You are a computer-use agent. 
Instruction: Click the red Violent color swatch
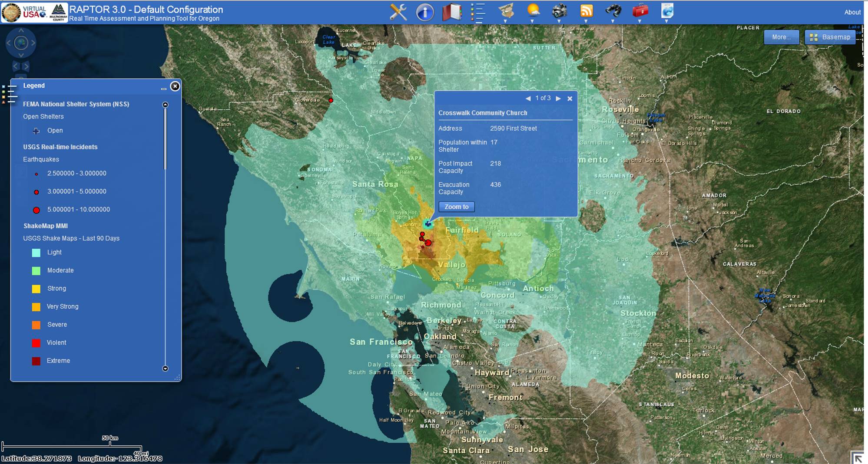pos(36,343)
